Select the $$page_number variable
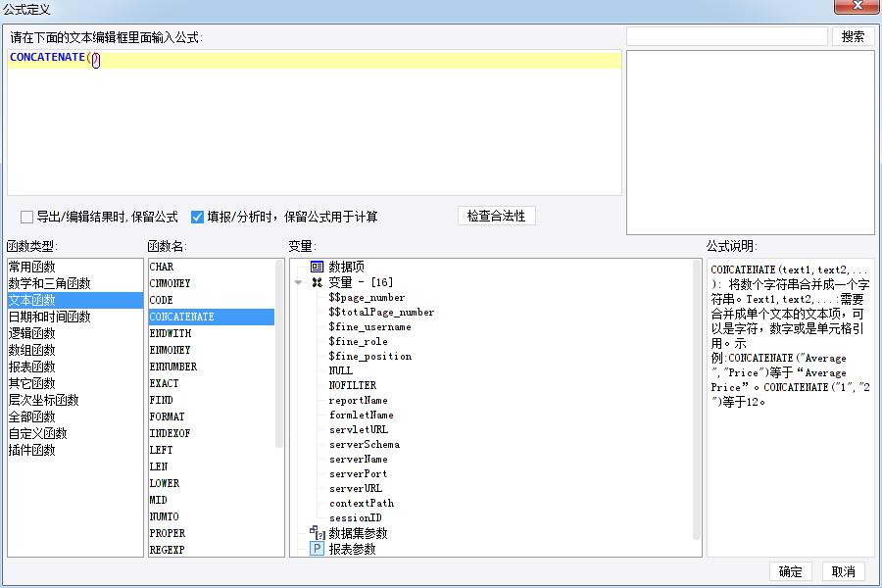The height and width of the screenshot is (588, 882). coord(367,297)
